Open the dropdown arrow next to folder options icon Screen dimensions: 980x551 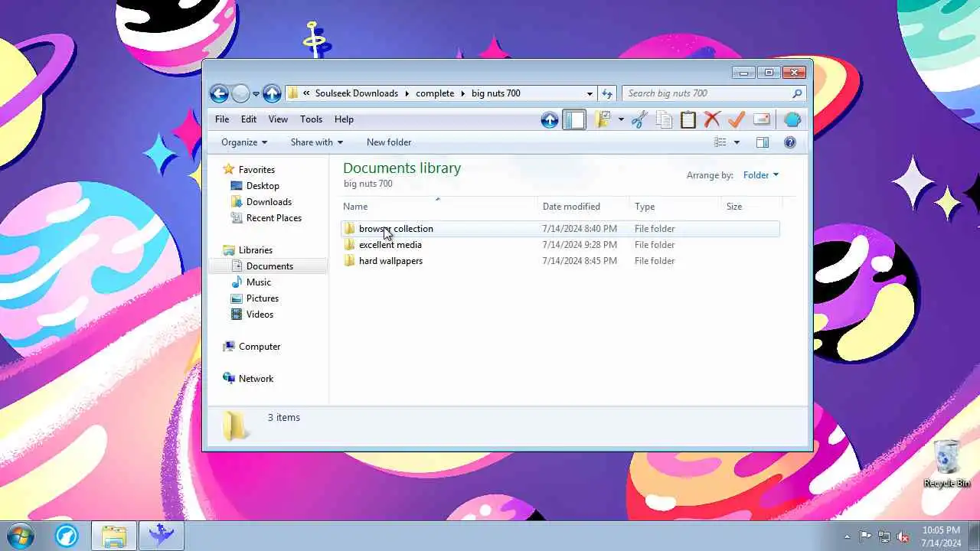point(621,119)
